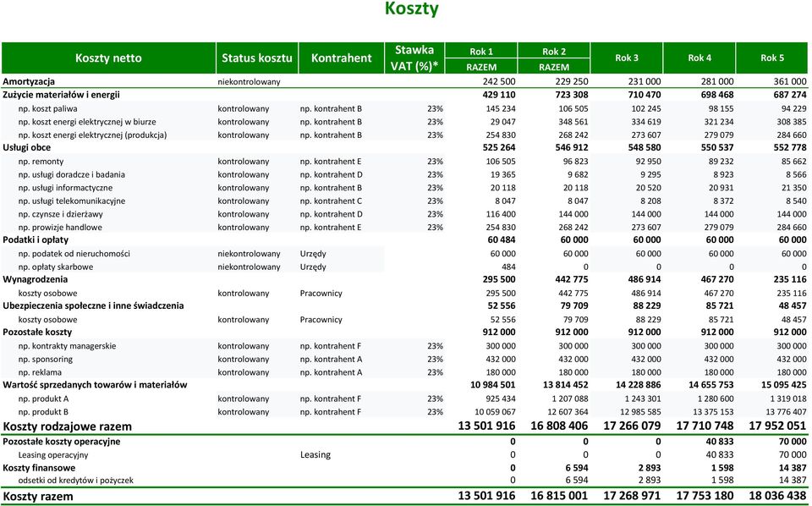This screenshot has height=506, width=812.
Task: Select the 'Koszty netto' column header
Action: pos(108,58)
